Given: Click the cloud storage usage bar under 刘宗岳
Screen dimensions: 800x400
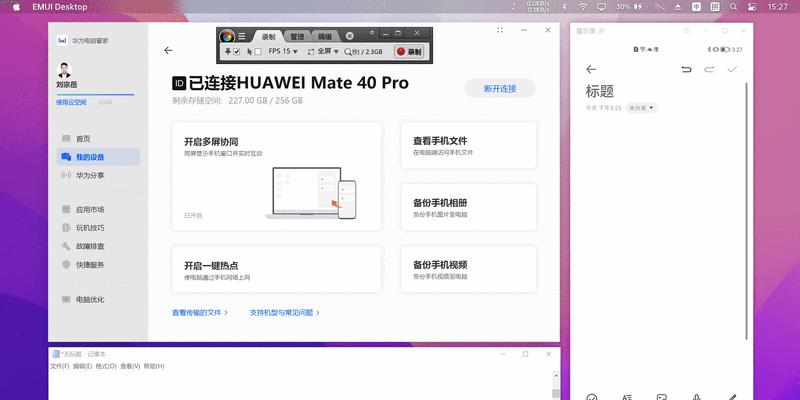Looking at the screenshot, I should tap(95, 94).
